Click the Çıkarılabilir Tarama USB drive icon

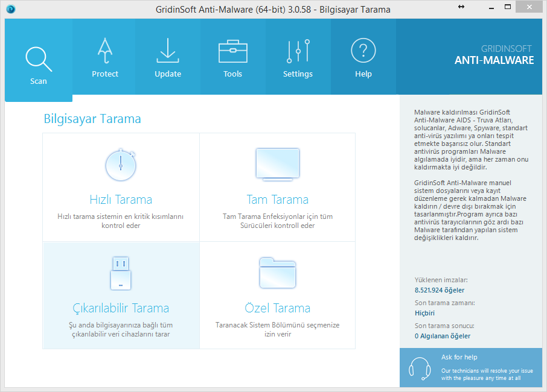(121, 274)
